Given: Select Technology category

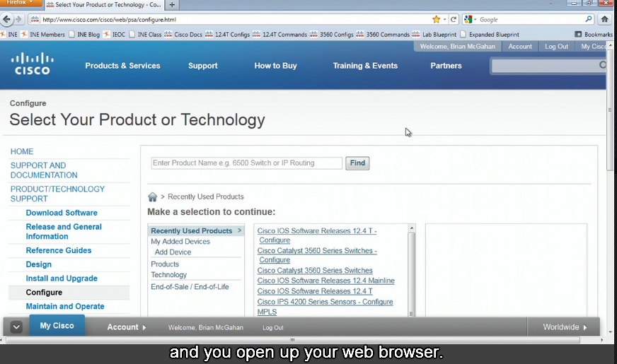Looking at the screenshot, I should tap(169, 275).
